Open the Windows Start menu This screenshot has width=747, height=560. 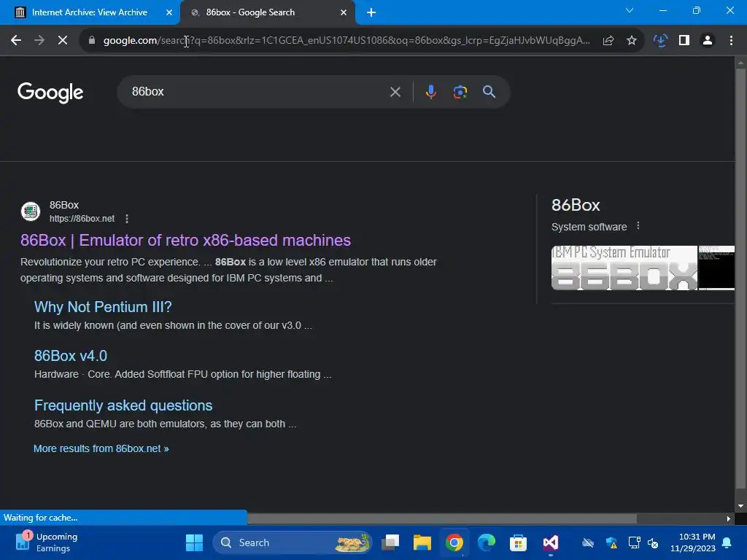click(x=194, y=542)
